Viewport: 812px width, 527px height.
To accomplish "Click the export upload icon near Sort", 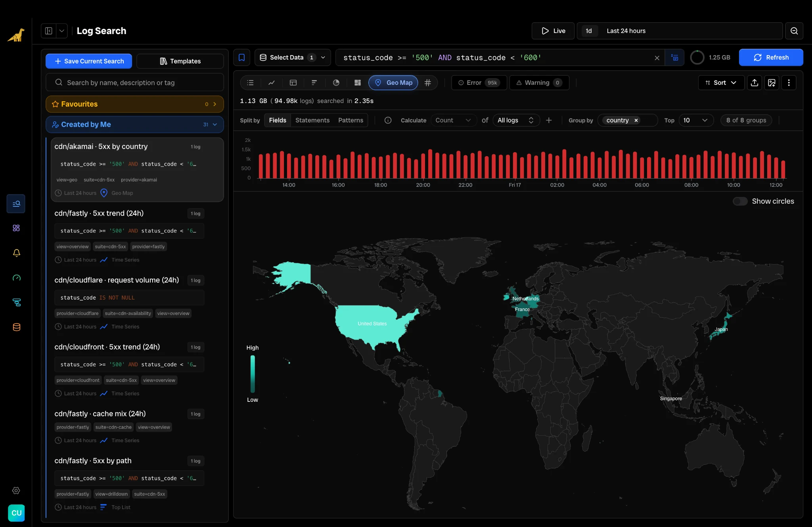I will coord(755,82).
